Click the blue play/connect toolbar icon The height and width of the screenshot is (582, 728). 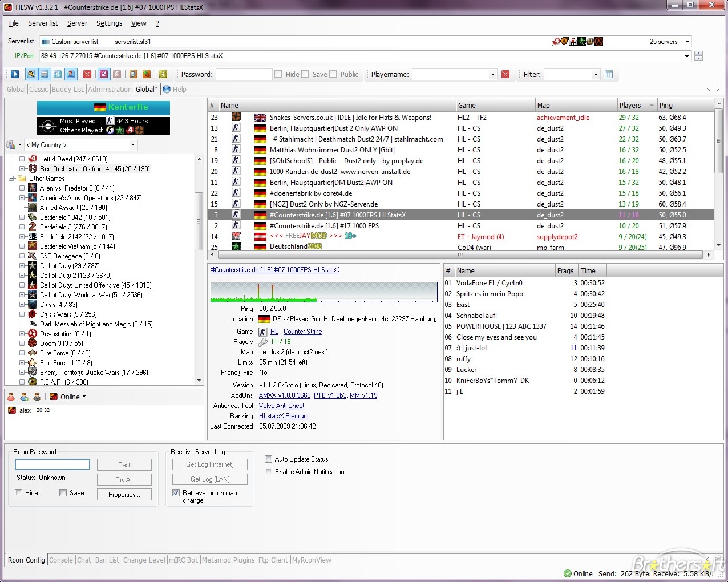[x=15, y=74]
